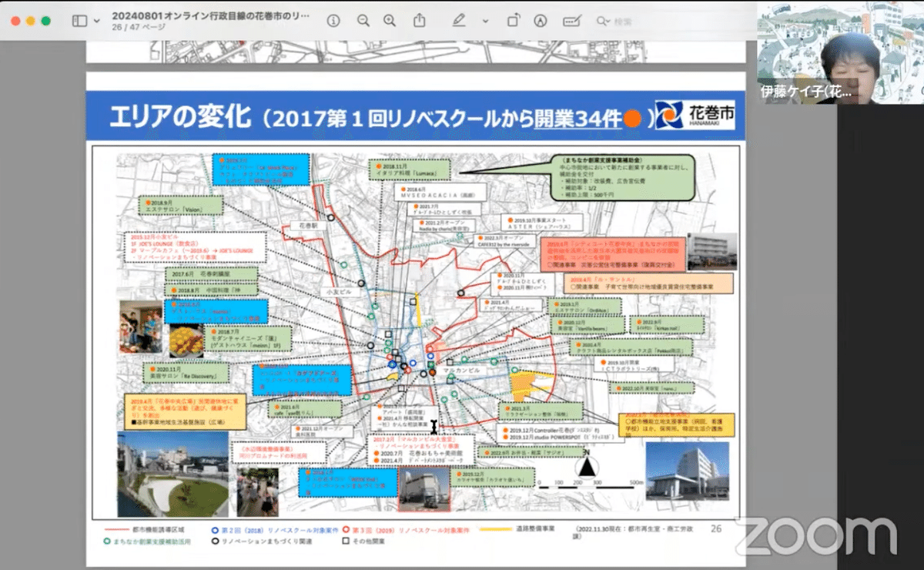Open the share menu
The width and height of the screenshot is (924, 570).
[419, 21]
